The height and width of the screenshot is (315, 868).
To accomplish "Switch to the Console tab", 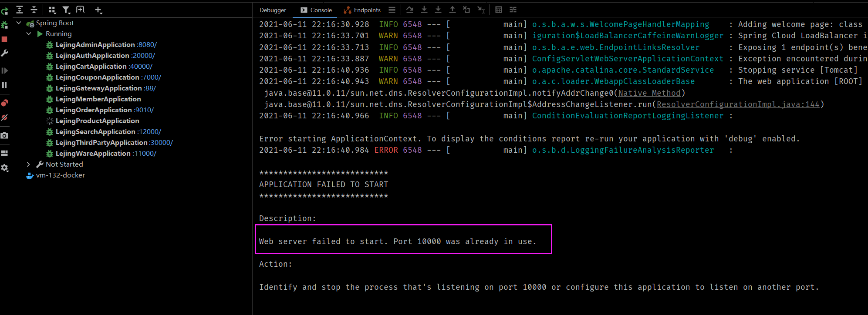I will pyautogui.click(x=317, y=10).
